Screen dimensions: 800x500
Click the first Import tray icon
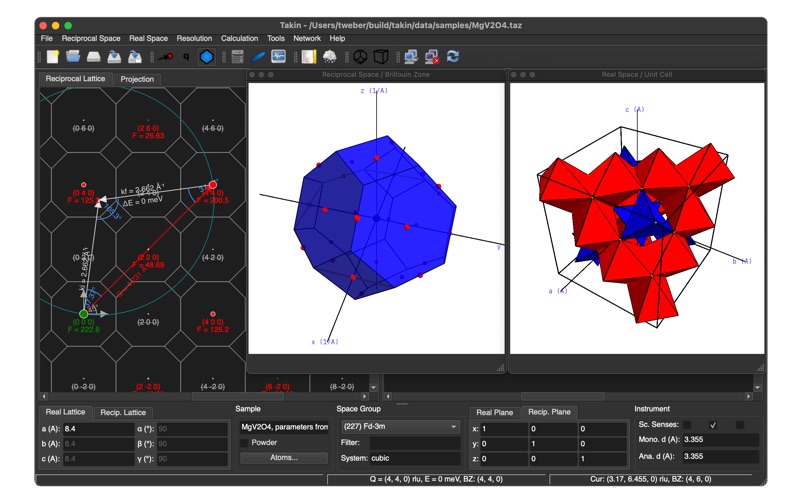tap(114, 57)
